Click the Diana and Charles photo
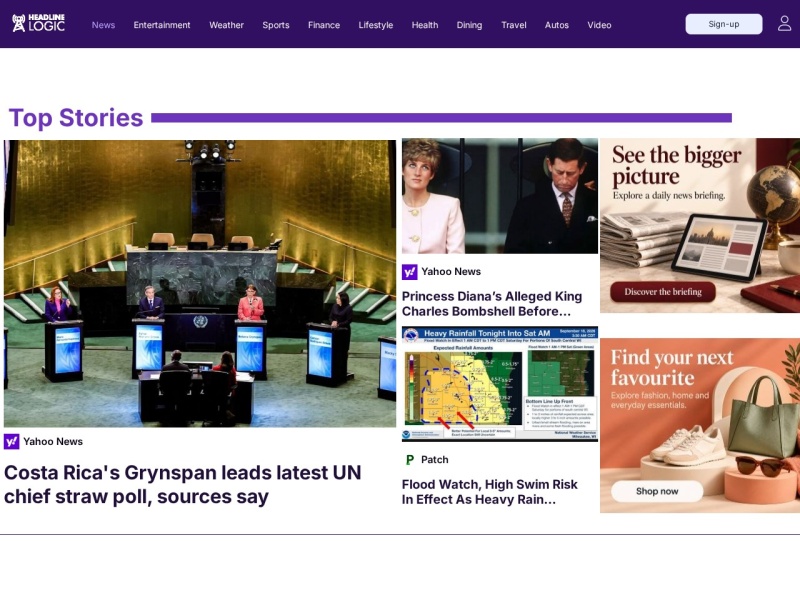The height and width of the screenshot is (600, 800). point(500,196)
